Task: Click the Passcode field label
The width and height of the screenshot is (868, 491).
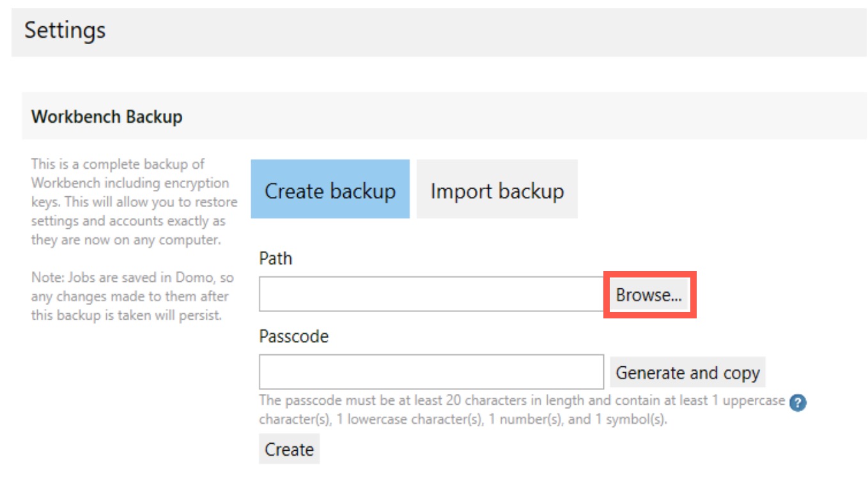Action: click(x=293, y=336)
